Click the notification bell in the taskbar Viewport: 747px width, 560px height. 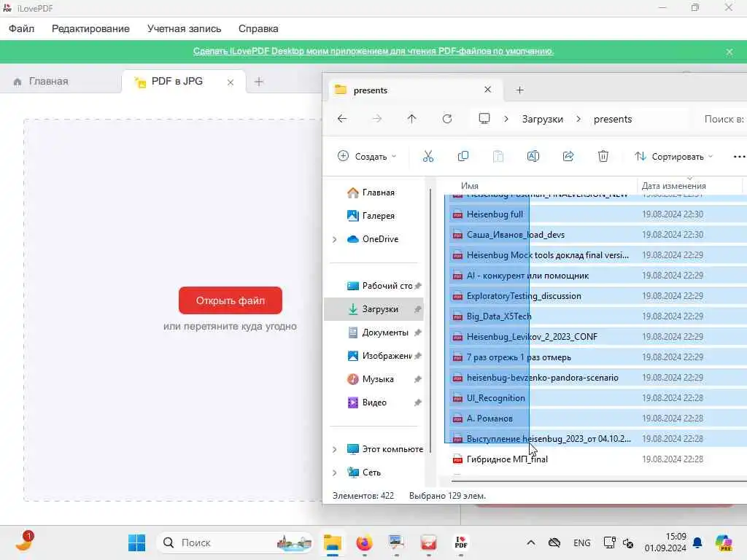pos(697,542)
